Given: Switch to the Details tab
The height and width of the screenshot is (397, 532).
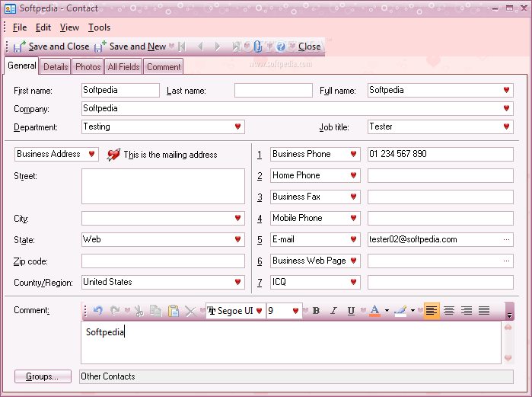Looking at the screenshot, I should click(56, 67).
